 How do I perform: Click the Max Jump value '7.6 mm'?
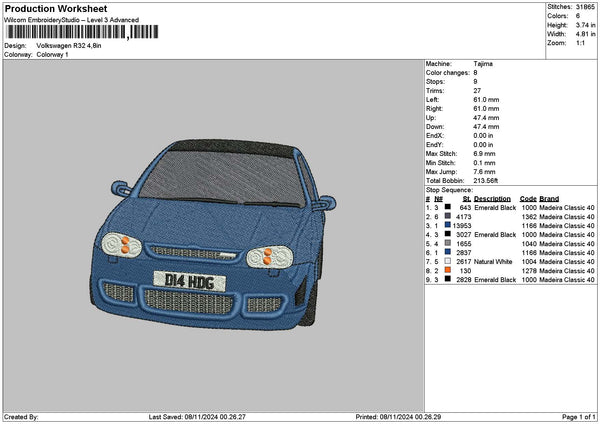coord(484,171)
